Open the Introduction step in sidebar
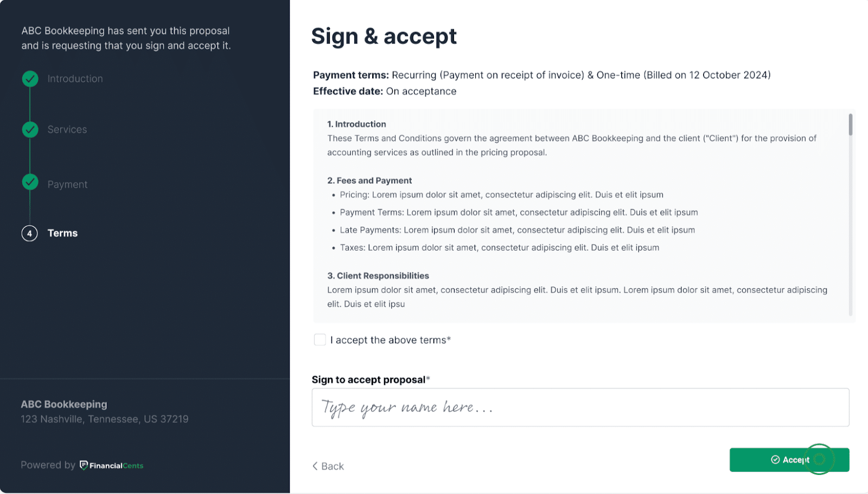This screenshot has width=868, height=494. coord(75,79)
